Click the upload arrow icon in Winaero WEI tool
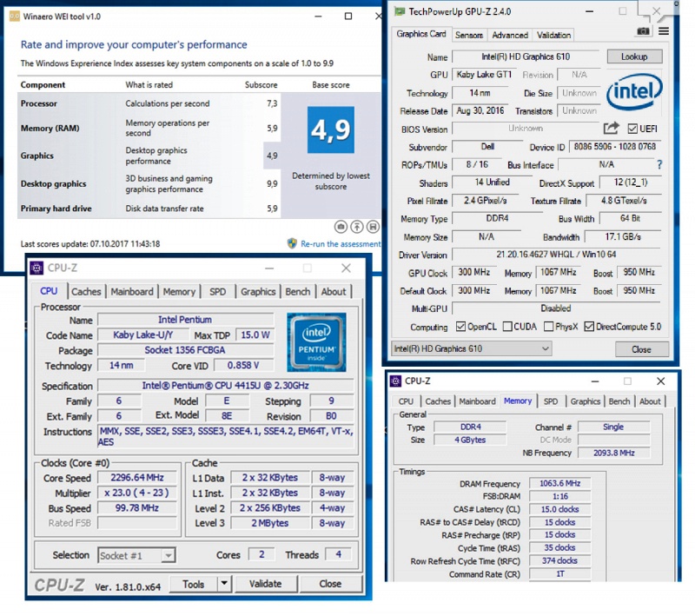The width and height of the screenshot is (695, 616). (x=357, y=227)
